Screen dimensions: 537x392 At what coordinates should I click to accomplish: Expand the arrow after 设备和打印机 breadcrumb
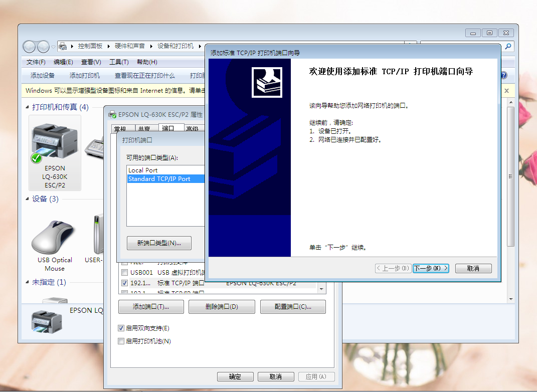pyautogui.click(x=200, y=46)
